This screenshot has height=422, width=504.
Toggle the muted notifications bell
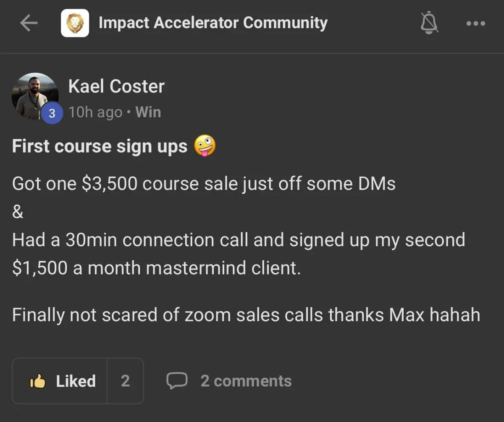click(429, 23)
